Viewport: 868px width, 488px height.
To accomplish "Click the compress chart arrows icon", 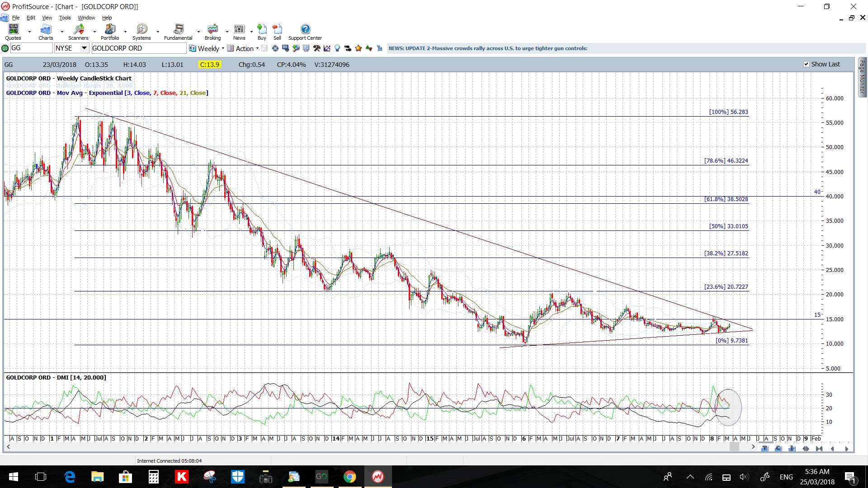I will click(819, 449).
